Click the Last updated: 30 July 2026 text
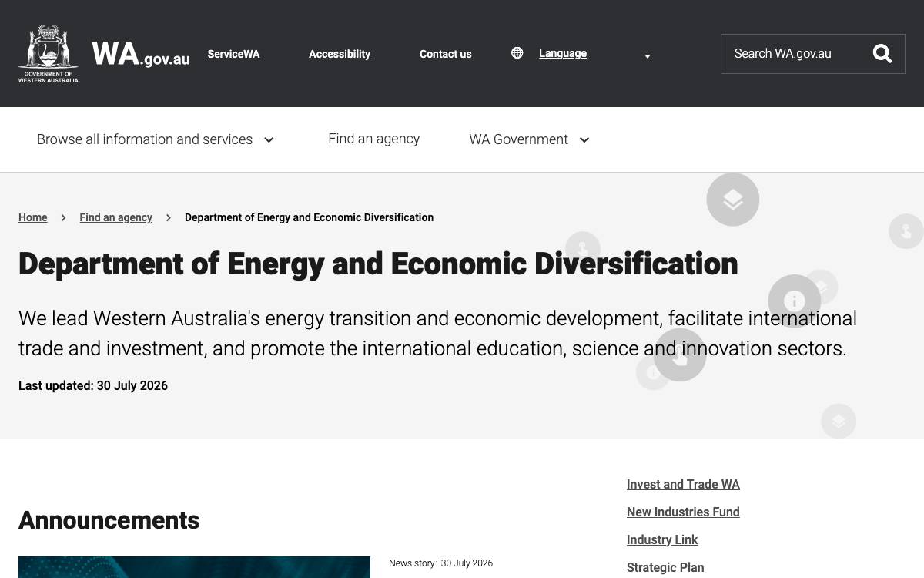The width and height of the screenshot is (924, 578). (93, 385)
